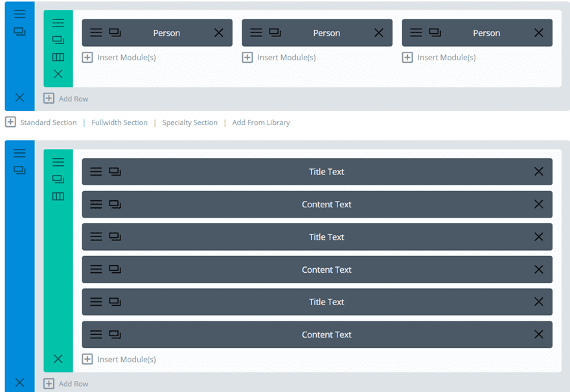Viewport: 570px width, 392px height.
Task: Choose Add From Library
Action: coord(261,122)
